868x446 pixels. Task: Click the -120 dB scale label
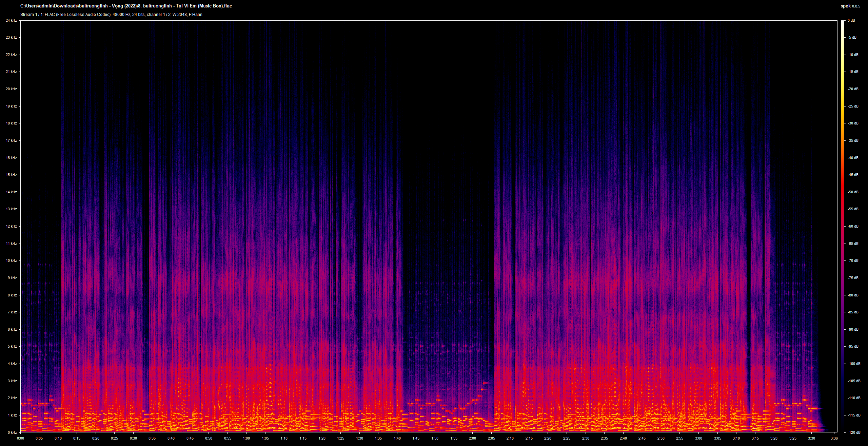854,432
